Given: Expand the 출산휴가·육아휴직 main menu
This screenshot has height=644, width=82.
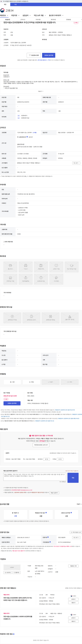Looking at the screenshot, I should point(56,16).
